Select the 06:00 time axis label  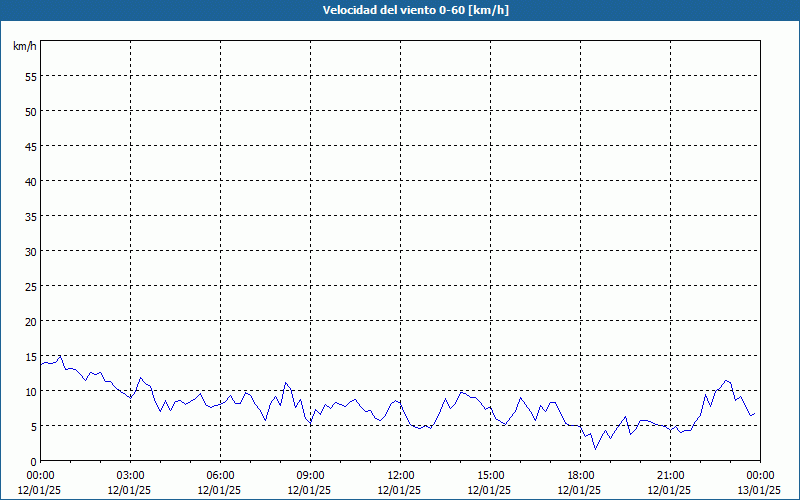tap(220, 475)
